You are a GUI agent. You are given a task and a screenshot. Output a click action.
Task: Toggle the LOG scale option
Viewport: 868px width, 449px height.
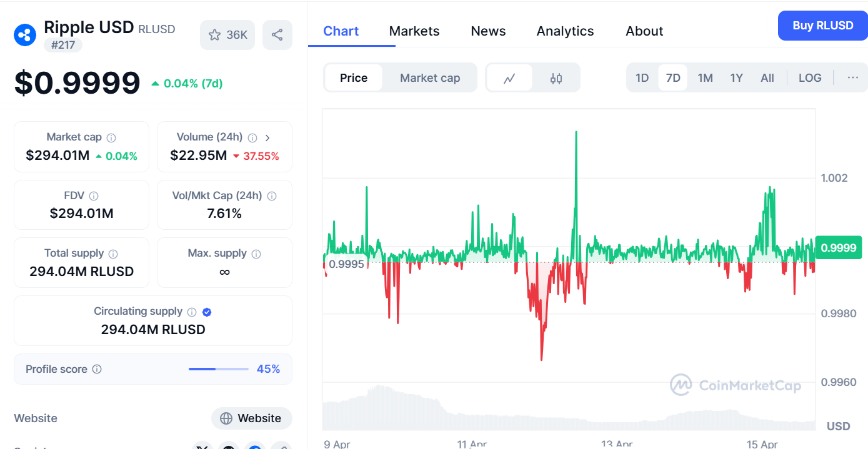(x=810, y=78)
